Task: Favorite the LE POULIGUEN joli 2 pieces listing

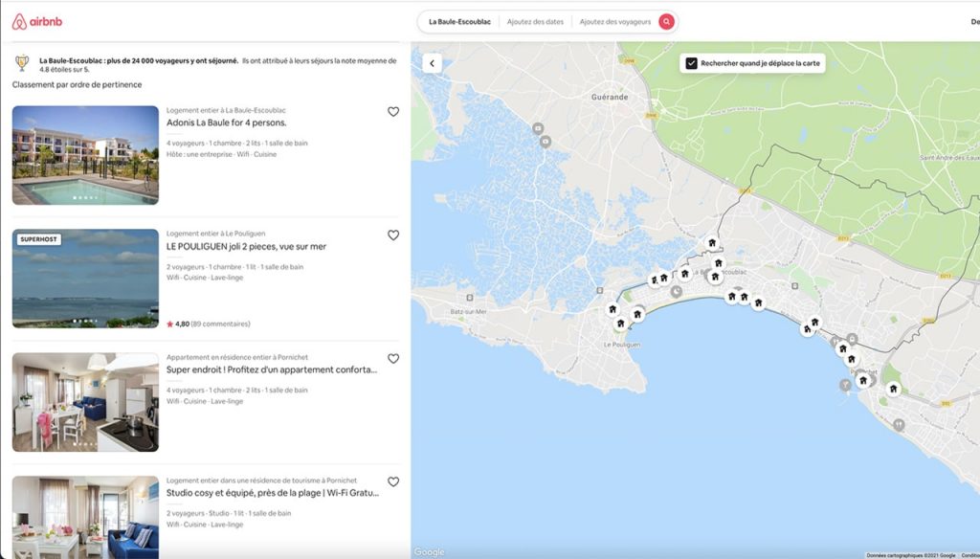Action: click(x=393, y=235)
